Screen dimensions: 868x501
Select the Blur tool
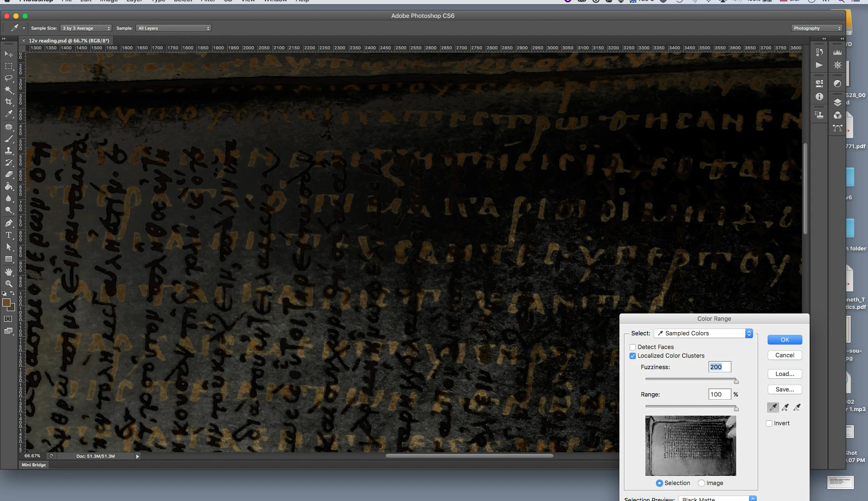point(8,198)
